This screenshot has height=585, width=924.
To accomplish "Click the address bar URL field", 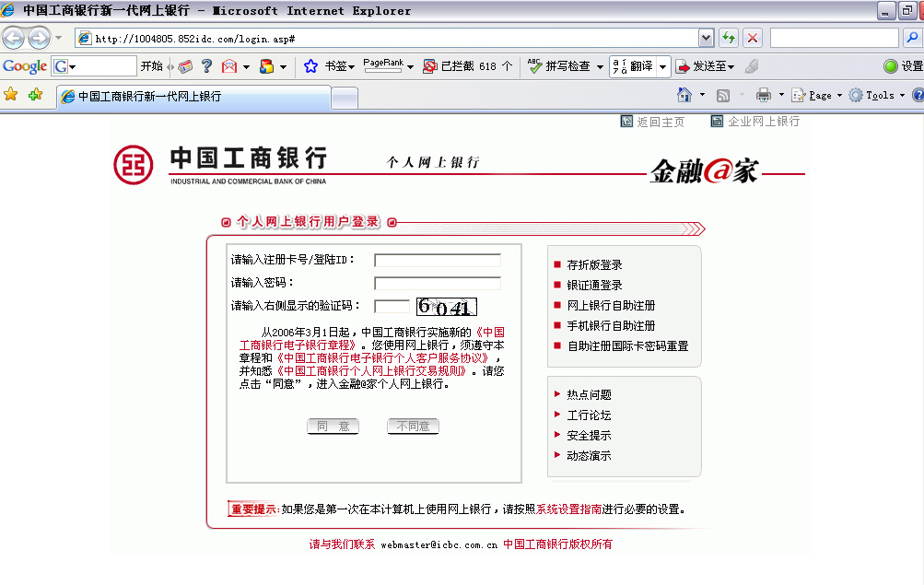I will (x=387, y=39).
